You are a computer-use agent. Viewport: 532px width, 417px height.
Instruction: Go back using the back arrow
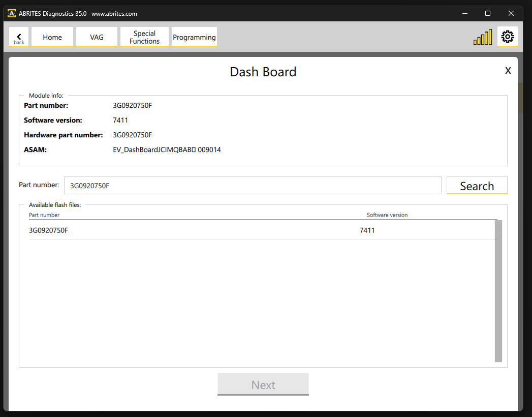point(19,37)
